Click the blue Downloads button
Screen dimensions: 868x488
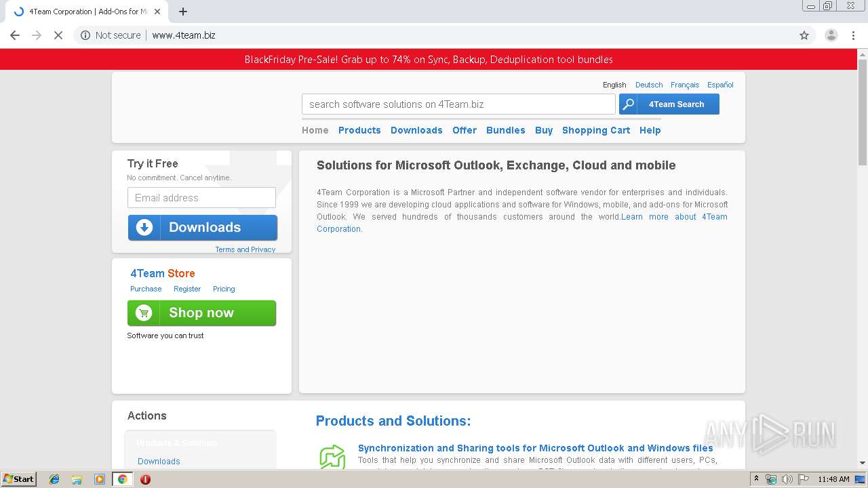tap(203, 228)
